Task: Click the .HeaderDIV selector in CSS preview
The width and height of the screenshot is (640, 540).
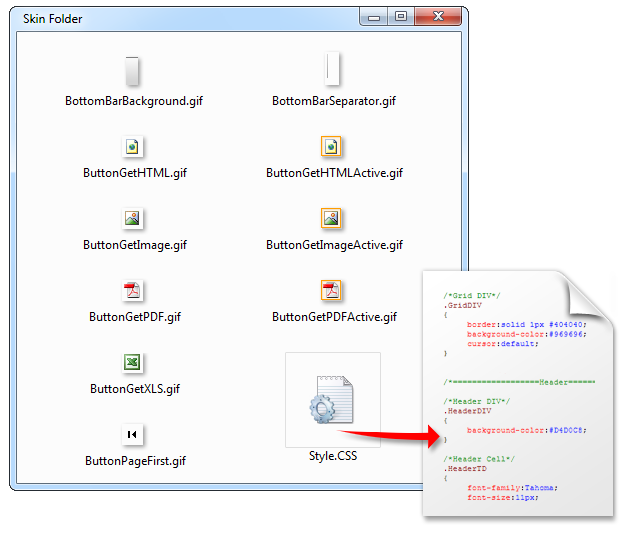Action: tap(467, 411)
